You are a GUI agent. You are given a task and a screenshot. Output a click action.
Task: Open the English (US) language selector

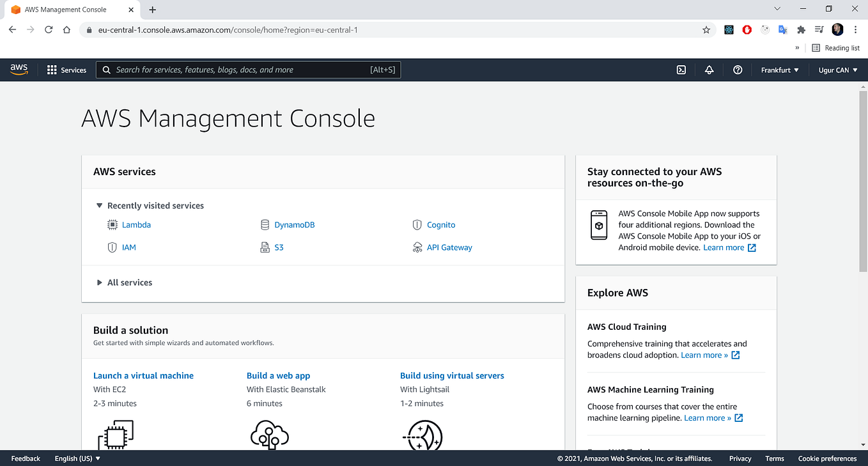click(x=75, y=458)
